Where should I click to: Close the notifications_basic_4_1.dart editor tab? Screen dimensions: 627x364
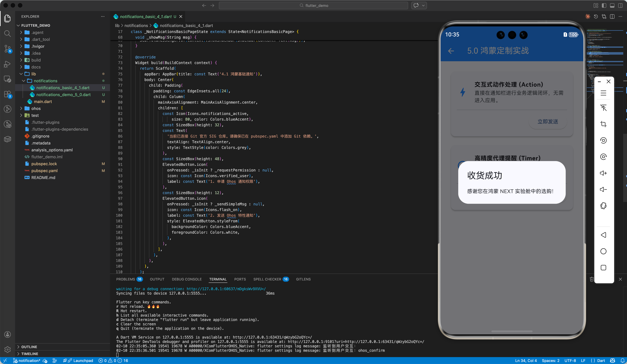(181, 16)
